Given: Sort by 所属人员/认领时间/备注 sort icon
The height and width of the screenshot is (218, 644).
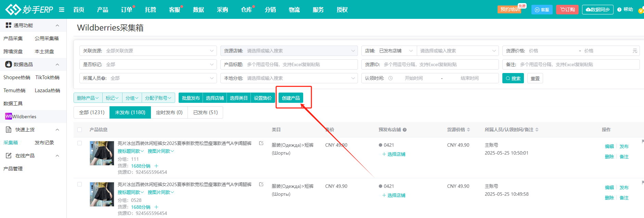Looking at the screenshot, I should click(537, 130).
